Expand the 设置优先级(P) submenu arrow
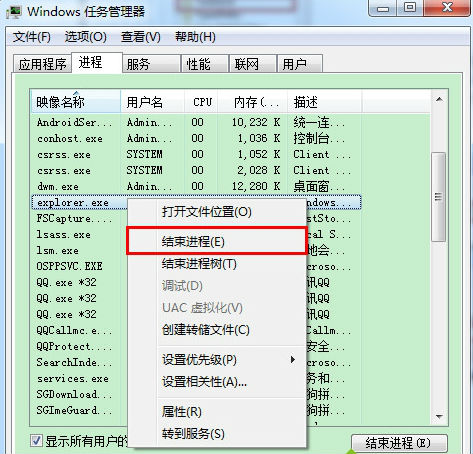 [x=292, y=360]
